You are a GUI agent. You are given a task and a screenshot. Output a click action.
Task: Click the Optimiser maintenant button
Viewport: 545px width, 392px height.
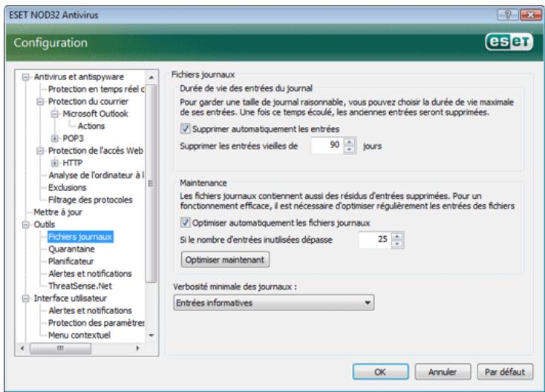pos(225,260)
